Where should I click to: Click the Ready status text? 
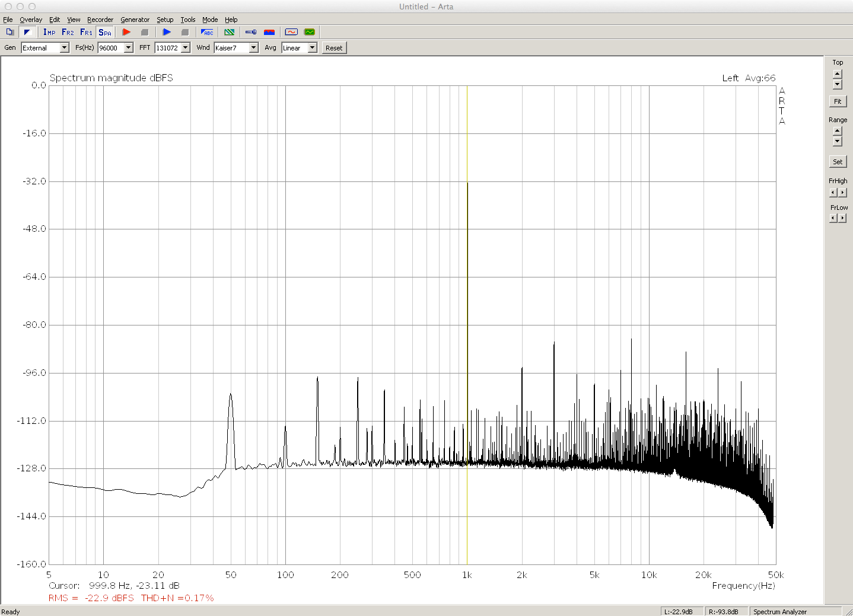click(11, 611)
